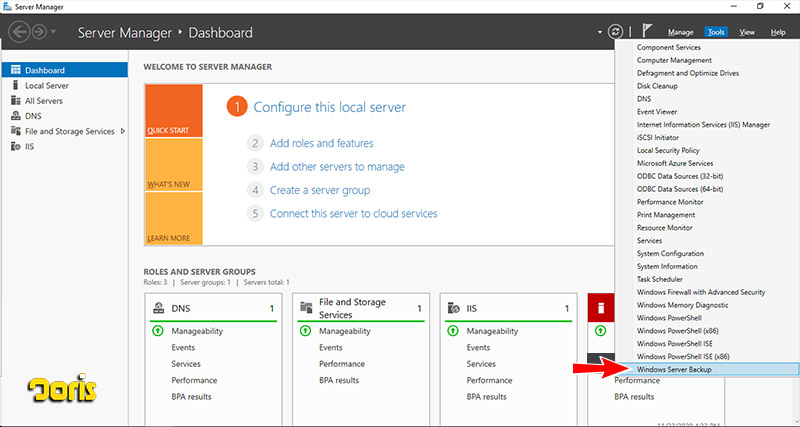Click Configure this local server link
This screenshot has width=800, height=427.
click(x=330, y=107)
